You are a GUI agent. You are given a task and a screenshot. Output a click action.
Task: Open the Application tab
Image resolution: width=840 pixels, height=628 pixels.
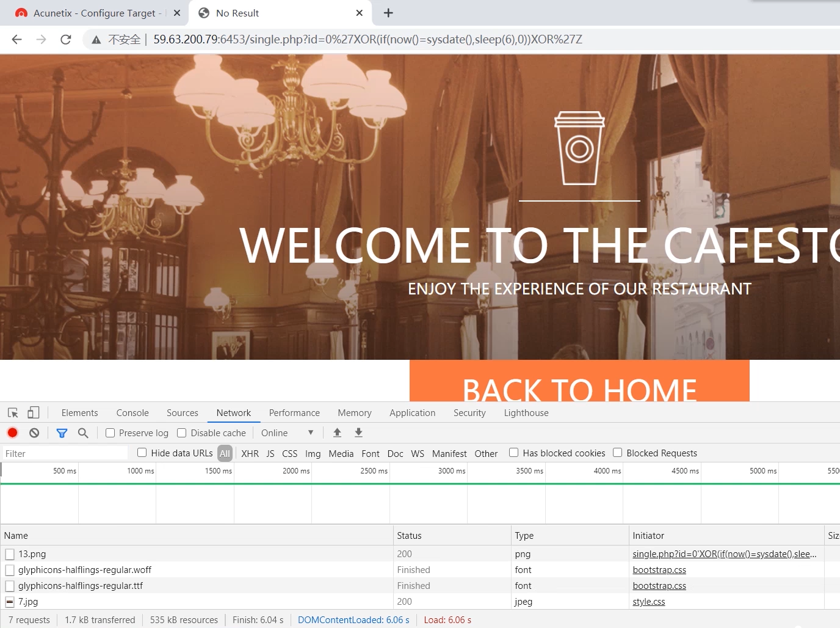click(413, 413)
